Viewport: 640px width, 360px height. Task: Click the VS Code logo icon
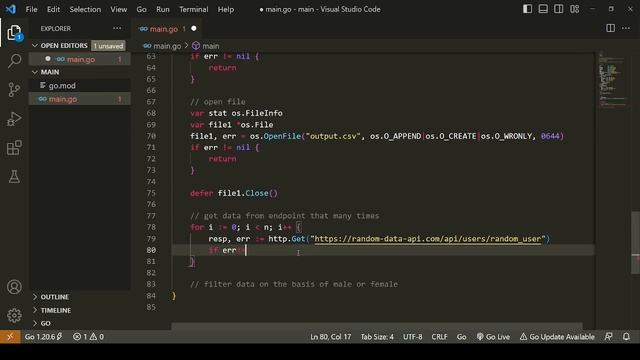tap(11, 9)
